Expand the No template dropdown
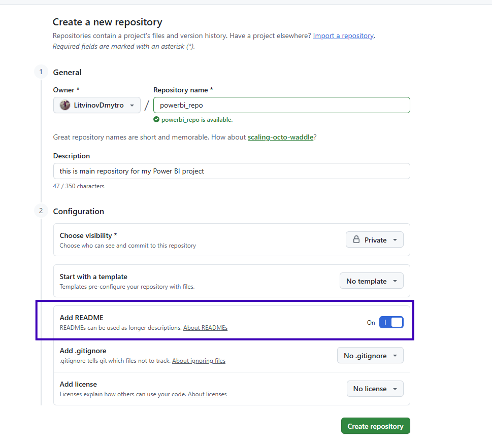Screen dimensions: 492x448 coord(372,281)
